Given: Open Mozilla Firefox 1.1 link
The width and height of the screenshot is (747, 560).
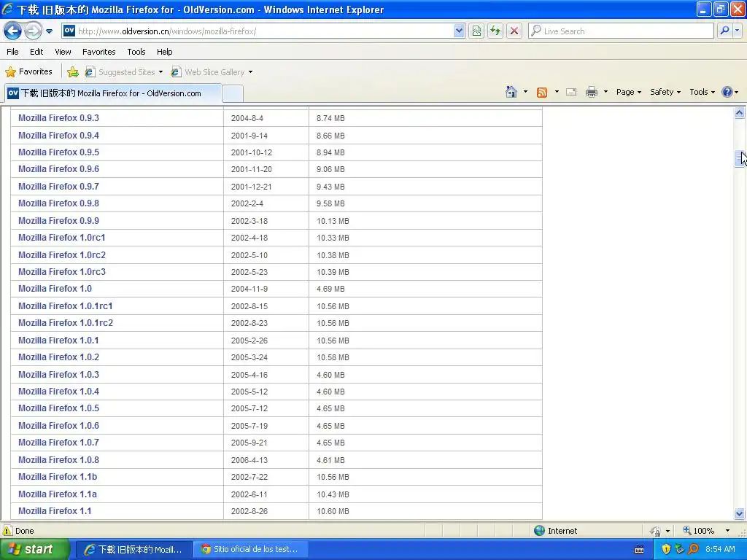Looking at the screenshot, I should [55, 511].
